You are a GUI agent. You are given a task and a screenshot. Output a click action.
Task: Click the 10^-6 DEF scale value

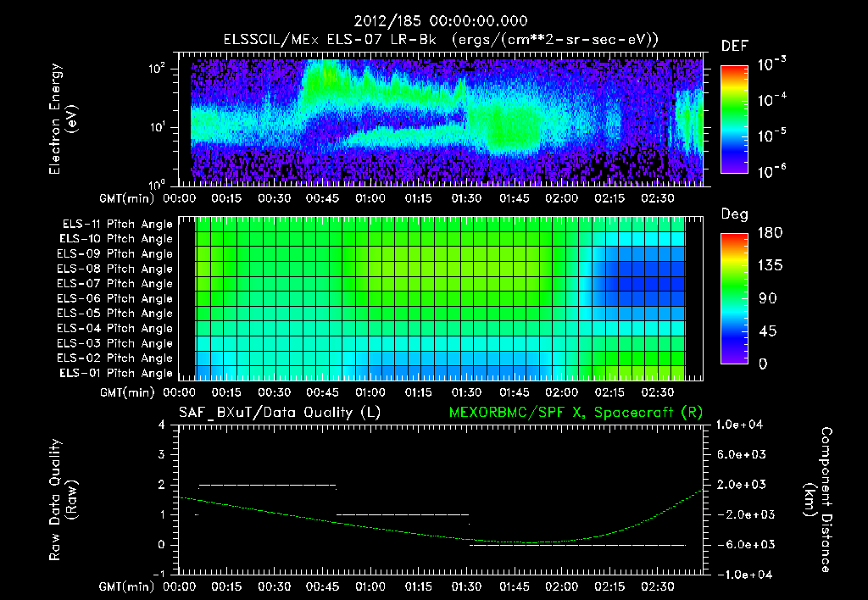point(771,171)
